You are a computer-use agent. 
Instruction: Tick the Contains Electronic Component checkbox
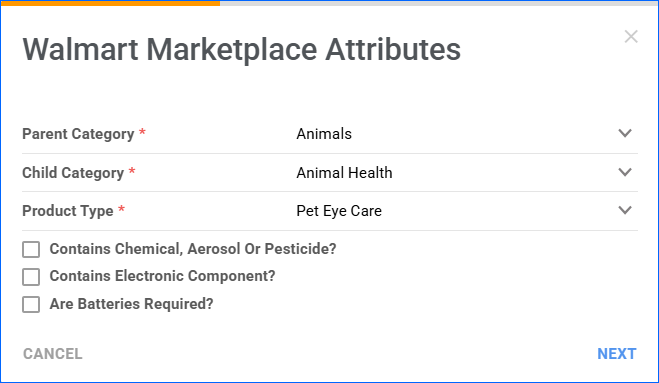31,277
